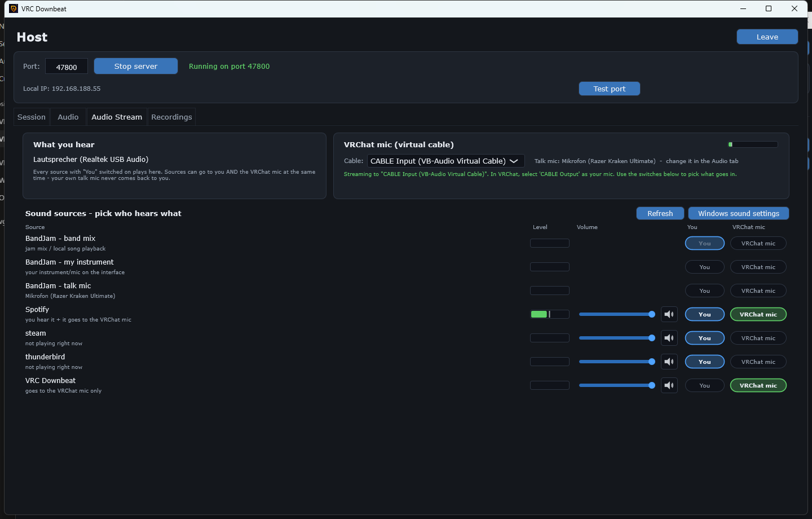Viewport: 812px width, 519px height.
Task: Toggle You for BandJam - my instrument
Action: pyautogui.click(x=705, y=267)
